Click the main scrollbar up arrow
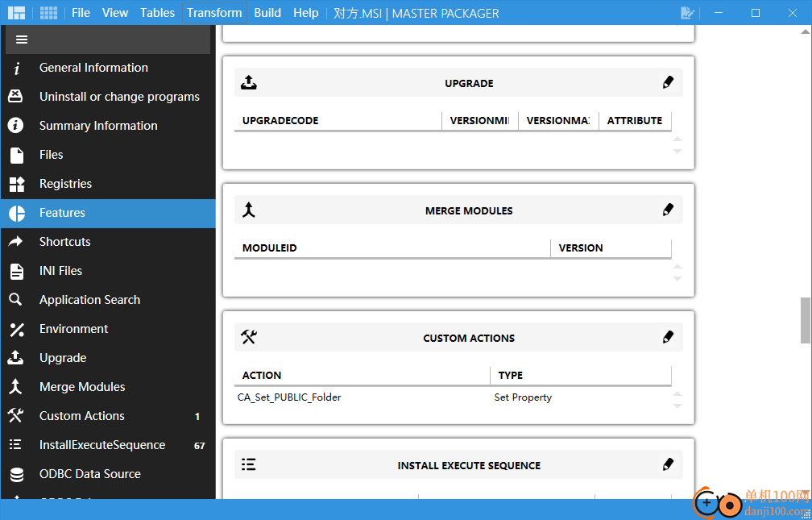Image resolution: width=812 pixels, height=520 pixels. [x=806, y=31]
